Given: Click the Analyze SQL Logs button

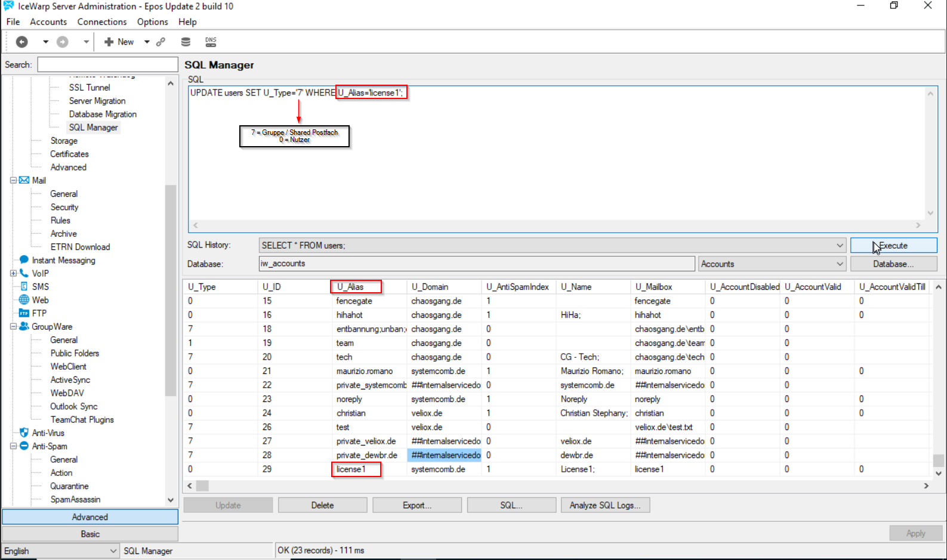Looking at the screenshot, I should (605, 505).
